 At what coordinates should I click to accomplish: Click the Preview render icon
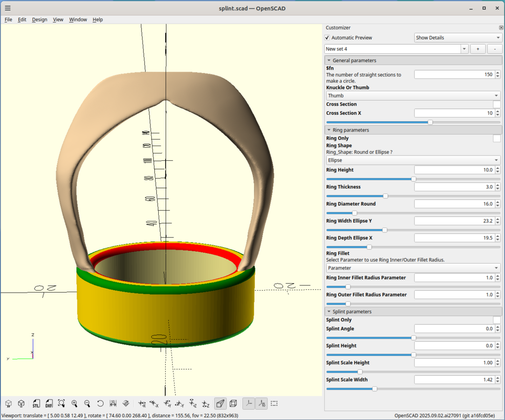9,403
